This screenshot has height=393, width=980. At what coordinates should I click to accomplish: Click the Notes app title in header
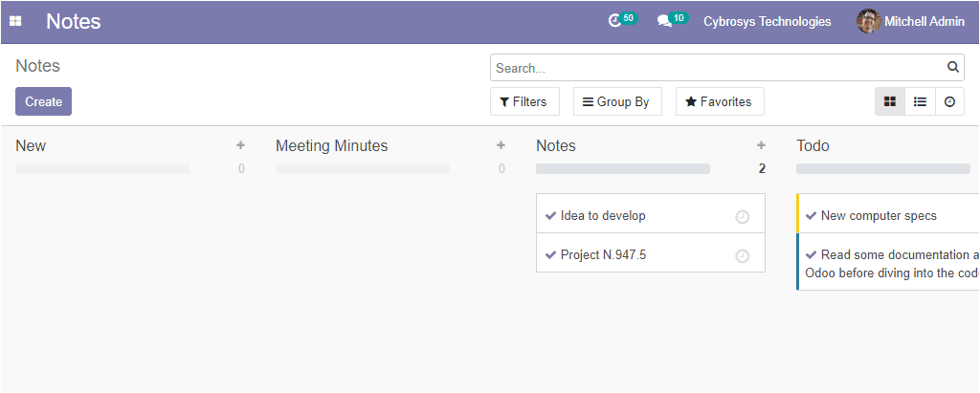click(73, 21)
